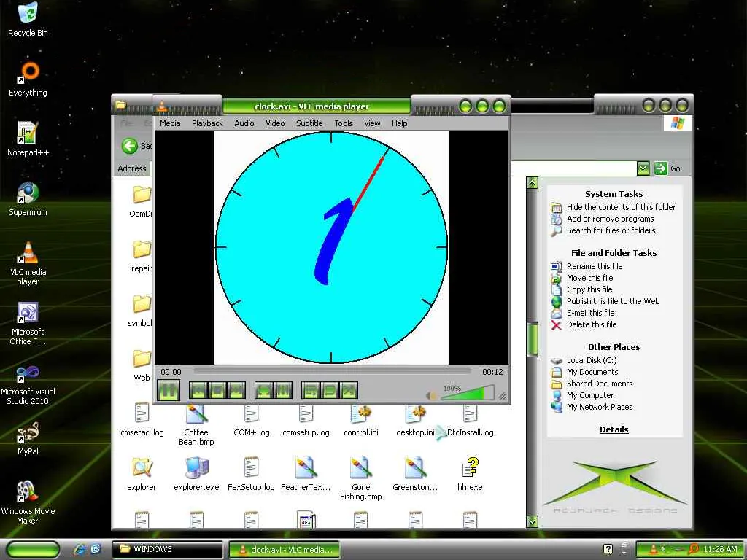The height and width of the screenshot is (560, 747).
Task: Click Move this file
Action: (589, 278)
